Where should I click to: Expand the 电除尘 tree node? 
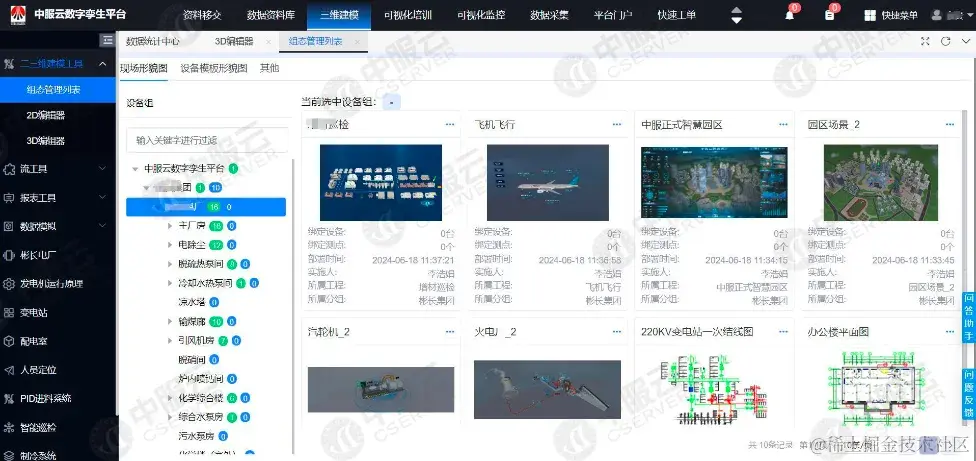coord(170,245)
